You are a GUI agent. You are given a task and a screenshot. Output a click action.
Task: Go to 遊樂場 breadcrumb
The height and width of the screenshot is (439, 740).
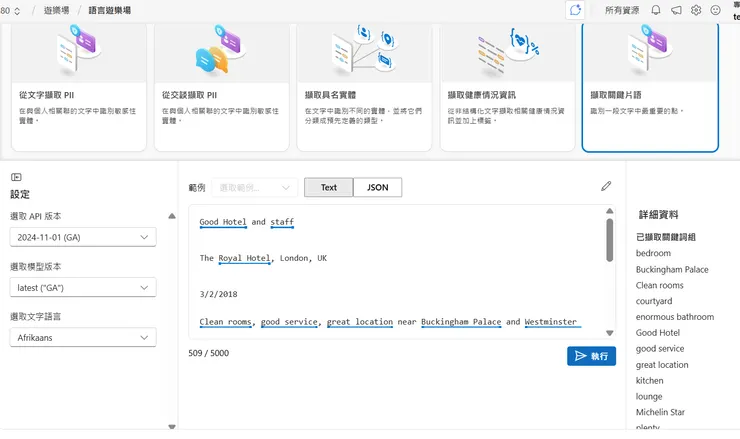click(57, 10)
